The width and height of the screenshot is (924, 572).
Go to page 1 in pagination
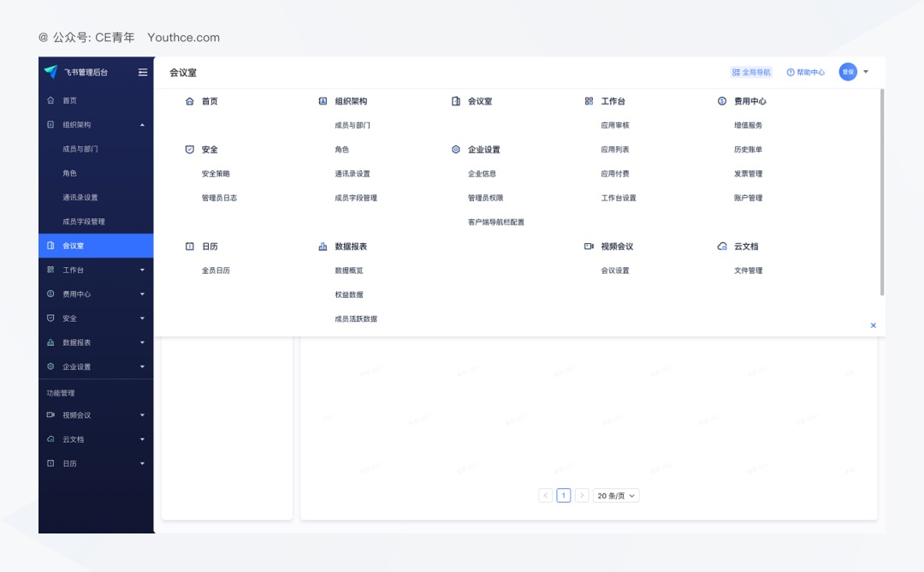[x=563, y=496]
